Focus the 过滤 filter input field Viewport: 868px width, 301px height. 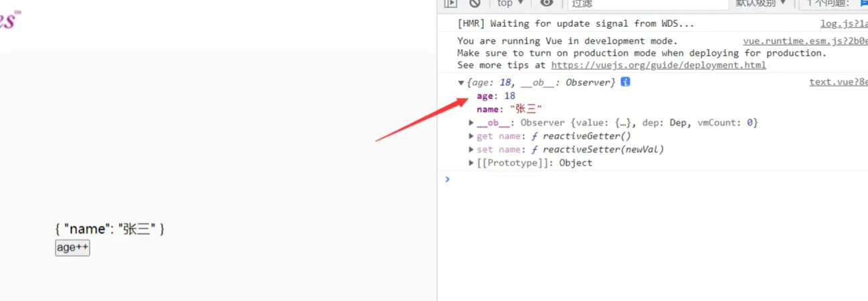648,4
